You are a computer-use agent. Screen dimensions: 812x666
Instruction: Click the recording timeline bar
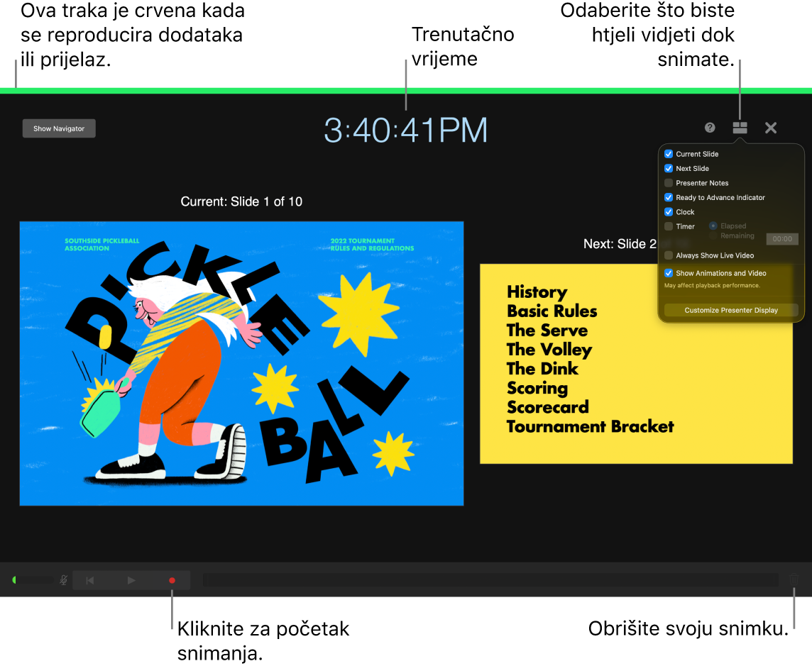point(491,580)
